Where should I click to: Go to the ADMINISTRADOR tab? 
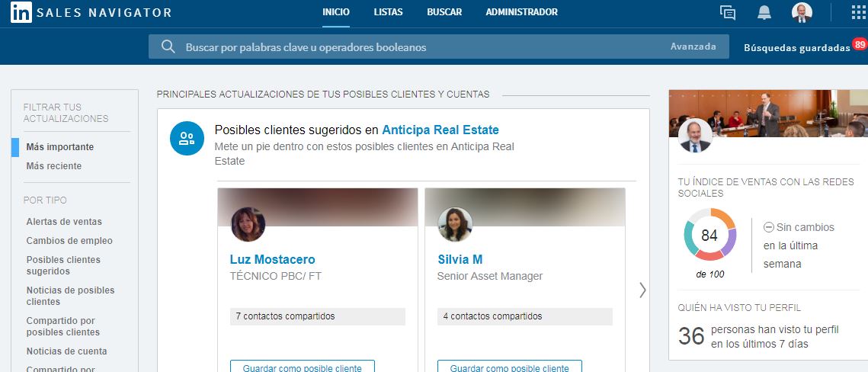coord(521,12)
